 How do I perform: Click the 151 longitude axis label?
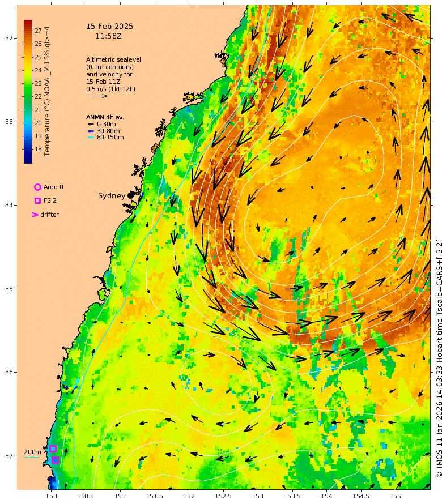point(120,496)
